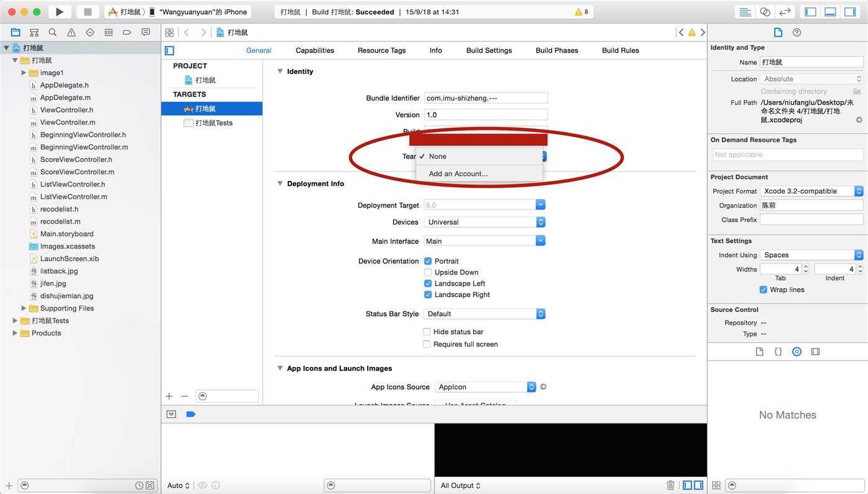Expand the image1 folder
The height and width of the screenshot is (494, 868).
24,73
